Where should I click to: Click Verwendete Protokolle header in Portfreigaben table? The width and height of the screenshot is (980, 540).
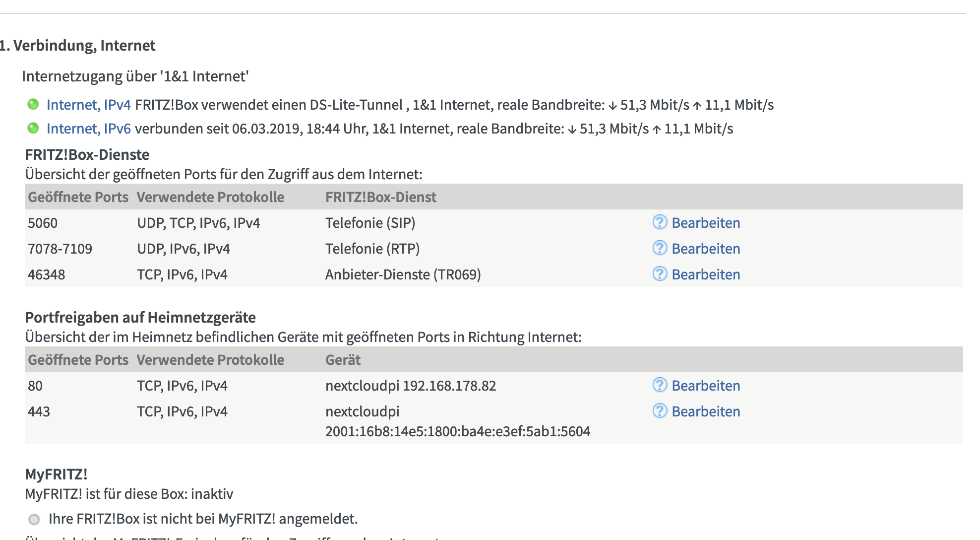(x=210, y=360)
